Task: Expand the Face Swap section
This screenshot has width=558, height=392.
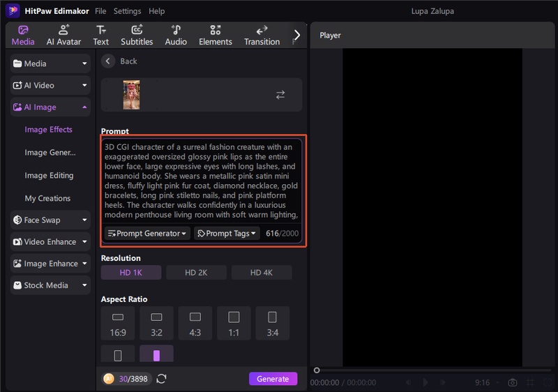Action: [x=50, y=220]
